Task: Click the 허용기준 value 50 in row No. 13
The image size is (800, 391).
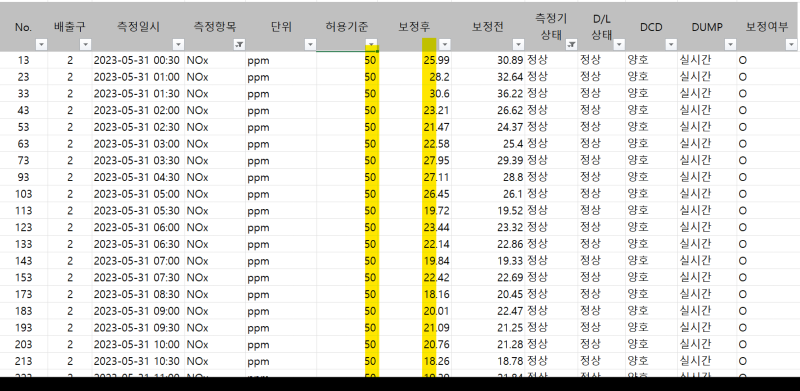Action: click(x=347, y=60)
